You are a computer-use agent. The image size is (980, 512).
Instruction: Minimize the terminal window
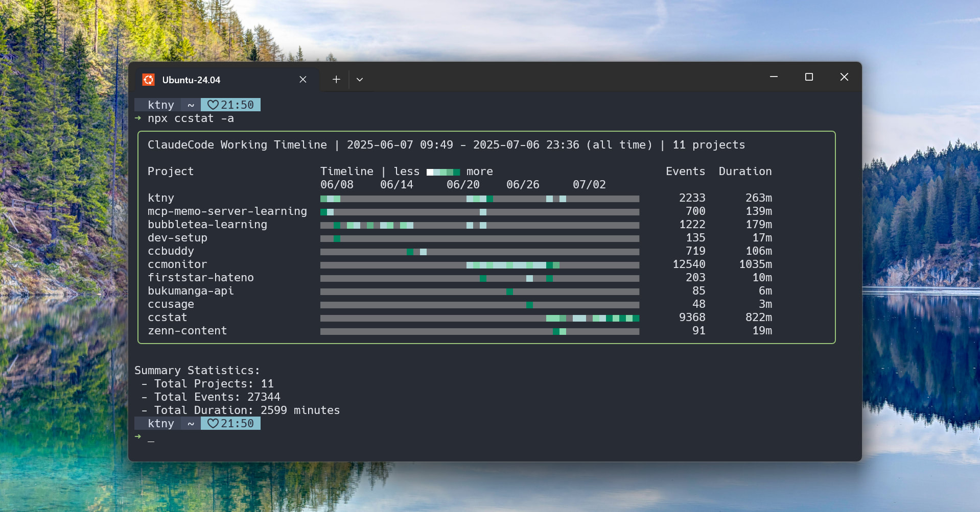[774, 77]
